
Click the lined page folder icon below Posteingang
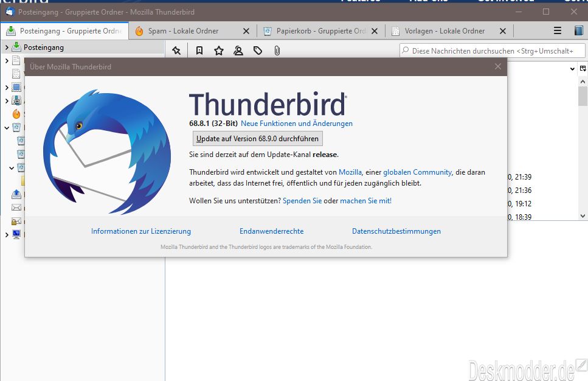[x=16, y=60]
